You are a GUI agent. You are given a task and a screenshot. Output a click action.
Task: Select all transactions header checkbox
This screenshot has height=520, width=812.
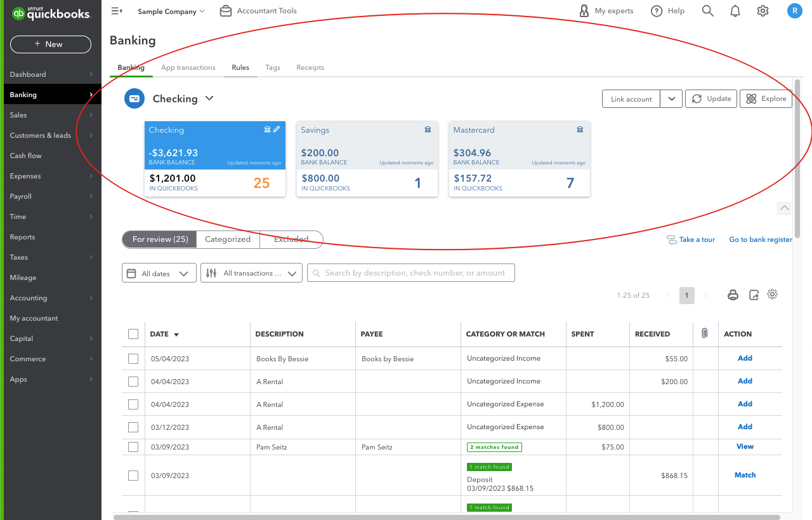click(133, 334)
